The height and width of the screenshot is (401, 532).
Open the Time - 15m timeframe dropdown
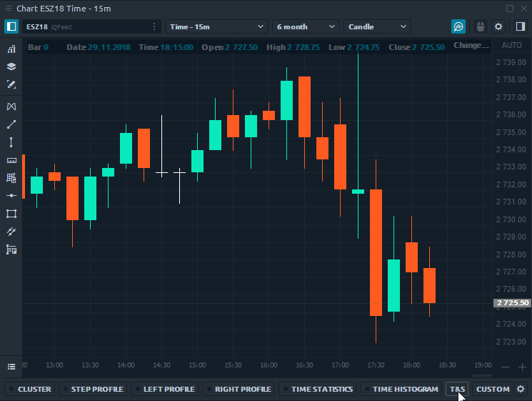[216, 26]
